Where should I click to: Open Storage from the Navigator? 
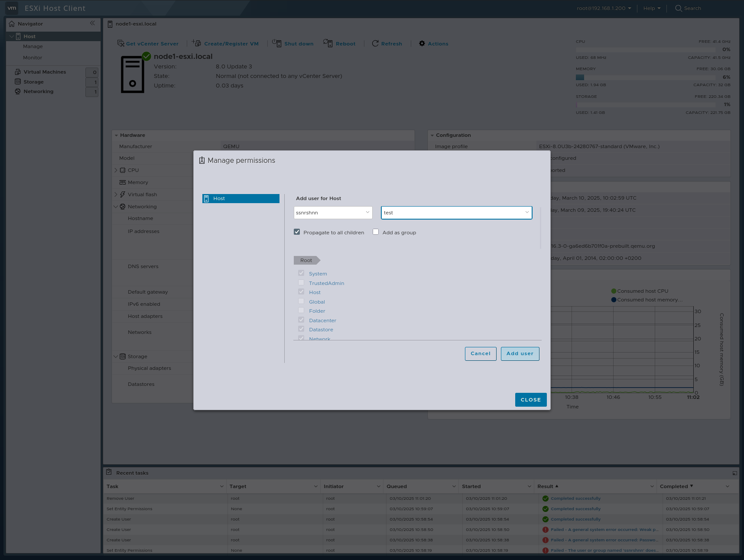(x=32, y=81)
